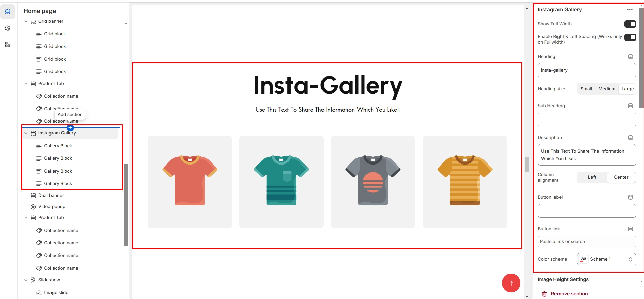Click the dynamic source icon beside Description
The width and height of the screenshot is (644, 299).
630,138
